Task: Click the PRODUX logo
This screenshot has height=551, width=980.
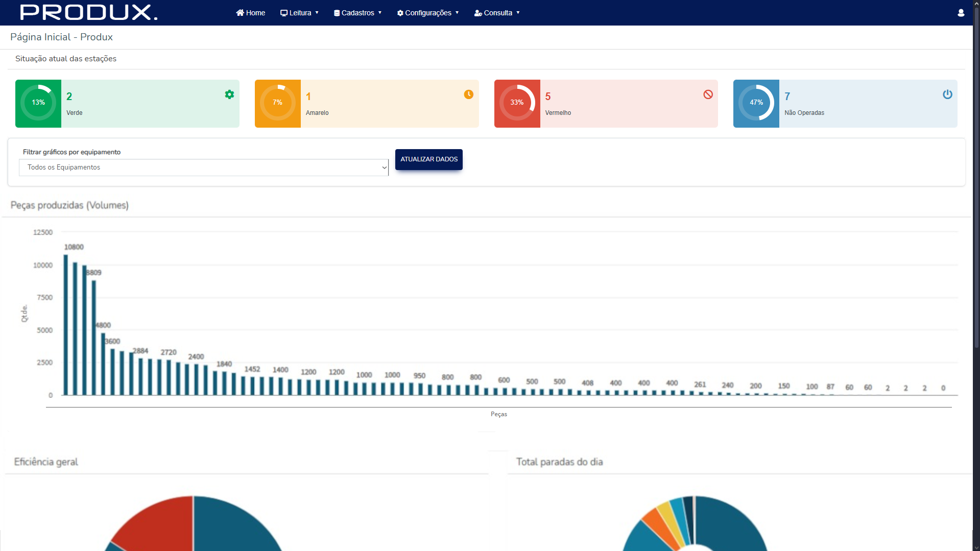Action: (88, 12)
